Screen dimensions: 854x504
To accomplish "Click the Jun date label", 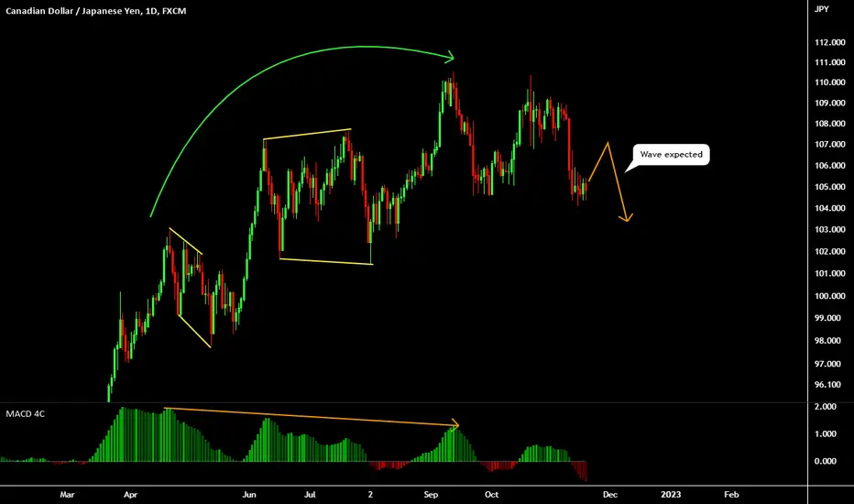I will pyautogui.click(x=249, y=495).
